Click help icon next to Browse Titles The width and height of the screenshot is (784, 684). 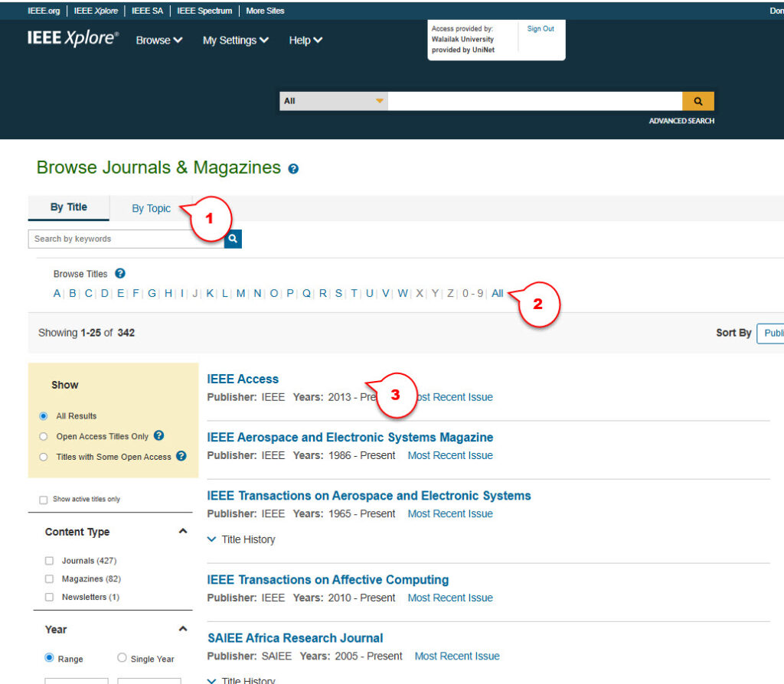coord(120,274)
